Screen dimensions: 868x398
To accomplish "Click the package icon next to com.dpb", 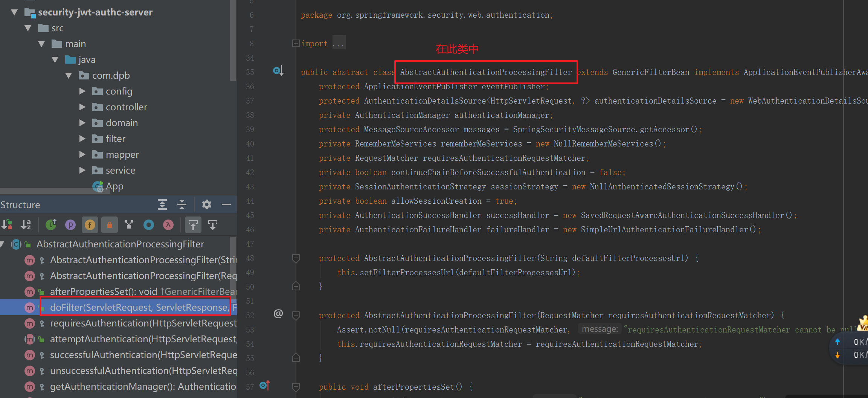I will coord(84,76).
